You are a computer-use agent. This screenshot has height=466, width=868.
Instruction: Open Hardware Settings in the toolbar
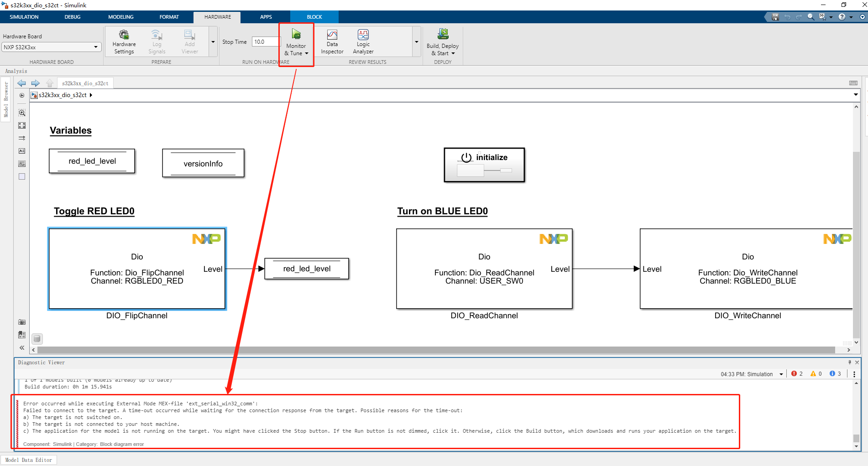124,41
